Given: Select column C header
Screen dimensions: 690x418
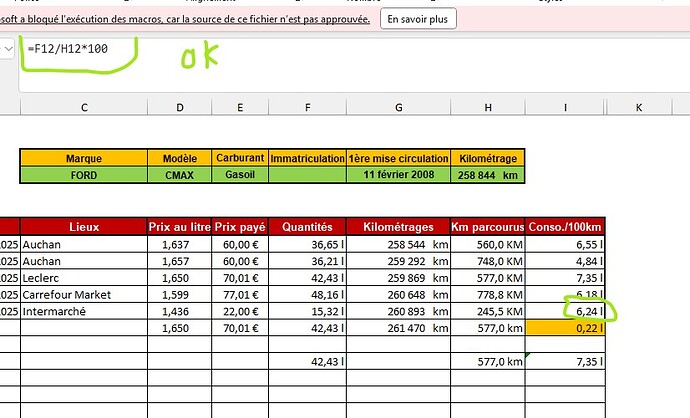Looking at the screenshot, I should pos(84,108).
